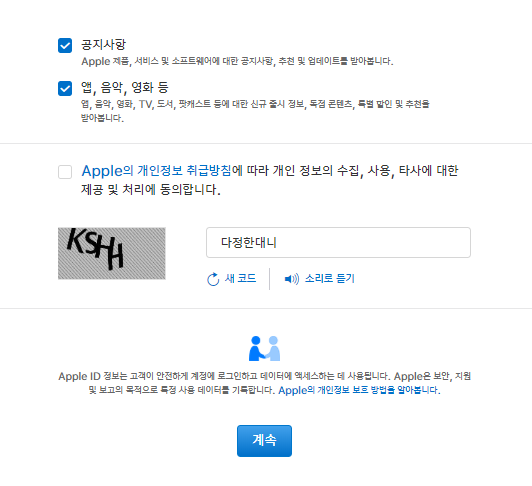
Task: Click the 제공 및 처리에 동의합니다 consent text
Action: pyautogui.click(x=151, y=189)
